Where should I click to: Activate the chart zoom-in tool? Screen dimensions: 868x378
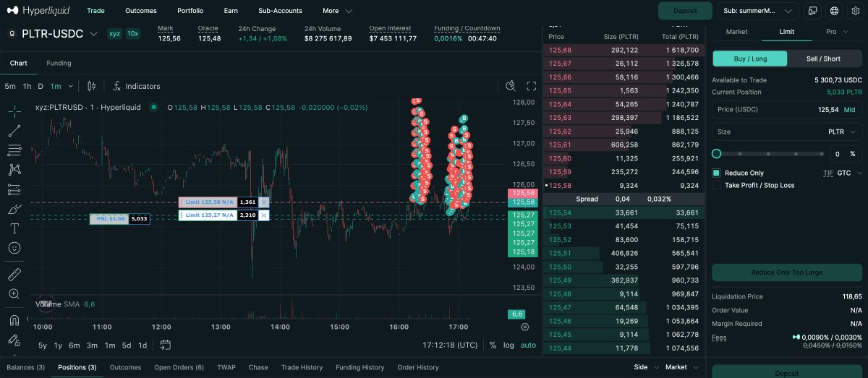[x=14, y=294]
